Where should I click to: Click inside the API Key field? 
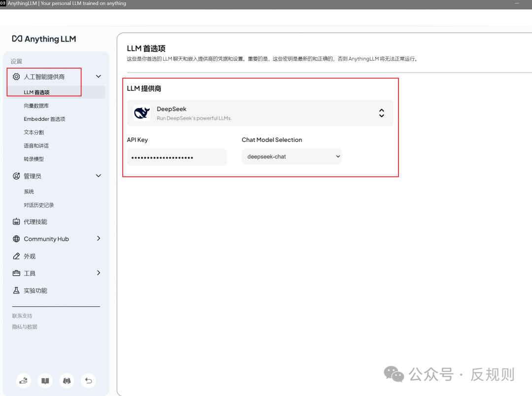(x=176, y=156)
